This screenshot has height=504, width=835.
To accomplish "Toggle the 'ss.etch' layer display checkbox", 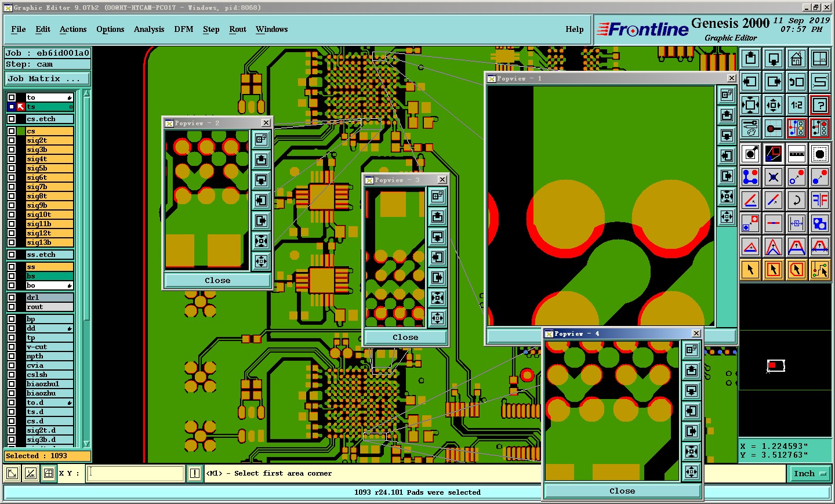I will click(12, 255).
